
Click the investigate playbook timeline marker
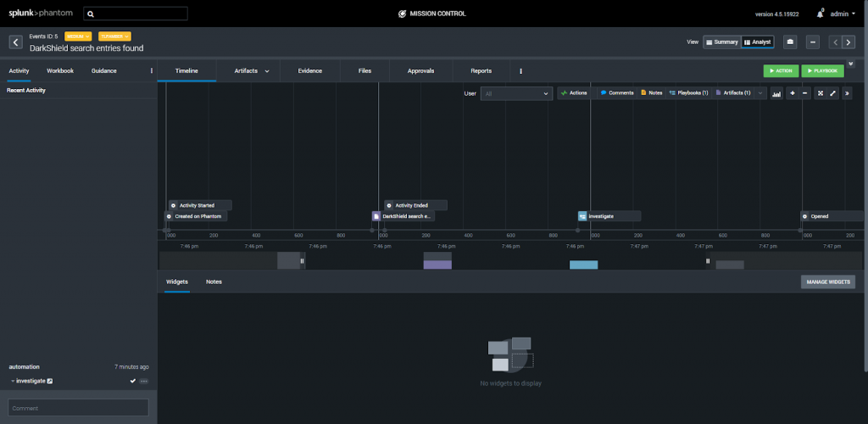point(609,216)
